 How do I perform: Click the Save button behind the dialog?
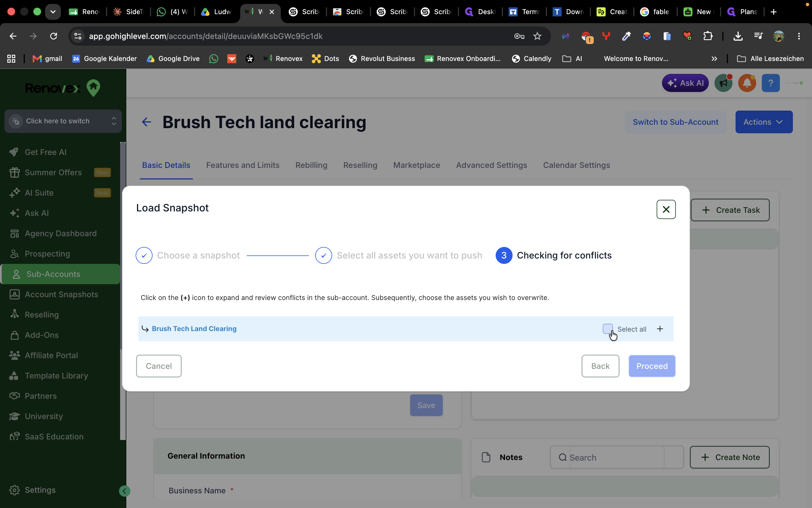tap(426, 405)
